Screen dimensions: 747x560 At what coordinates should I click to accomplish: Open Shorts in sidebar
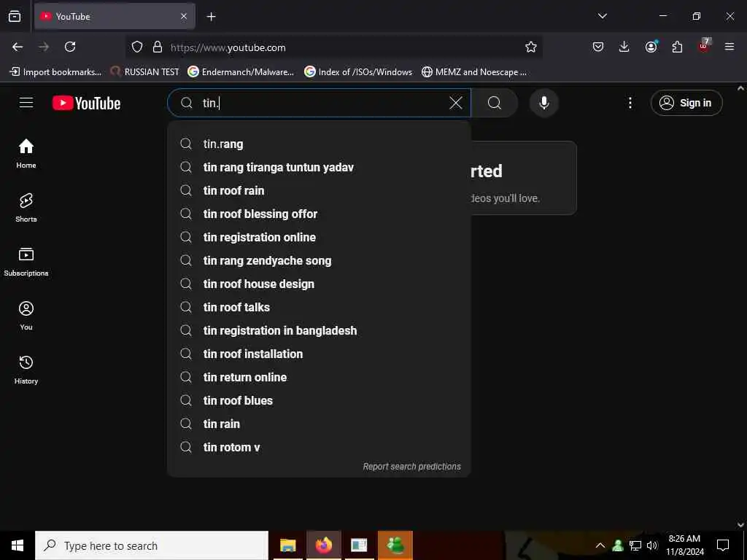(26, 208)
